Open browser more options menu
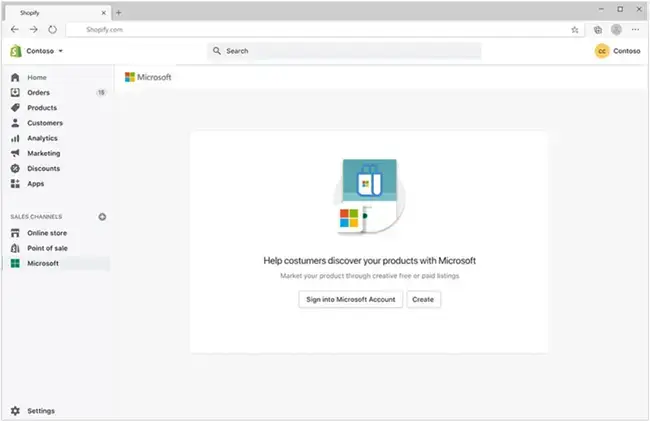The width and height of the screenshot is (650, 421). [635, 29]
